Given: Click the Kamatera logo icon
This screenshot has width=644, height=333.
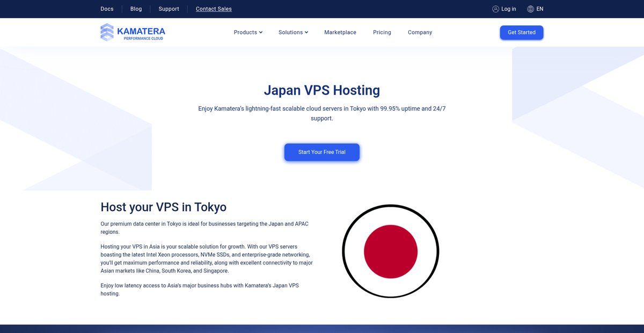Looking at the screenshot, I should [x=107, y=32].
